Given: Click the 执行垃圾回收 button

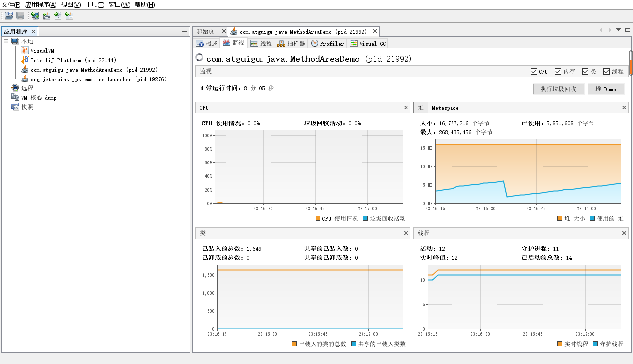Looking at the screenshot, I should point(558,89).
